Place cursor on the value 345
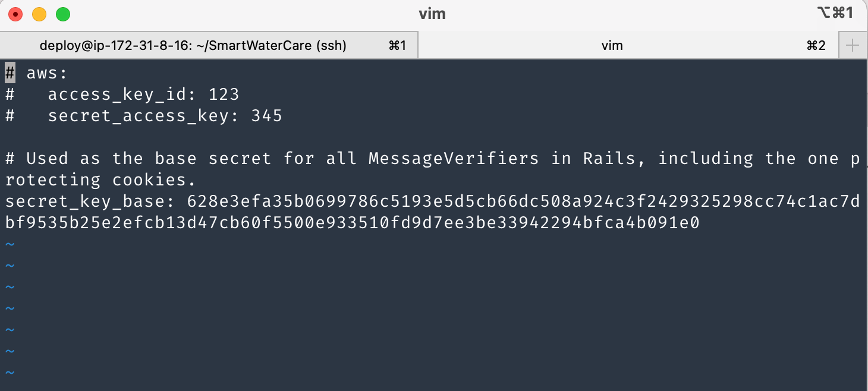Screen dimensions: 868x391 pyautogui.click(x=266, y=116)
